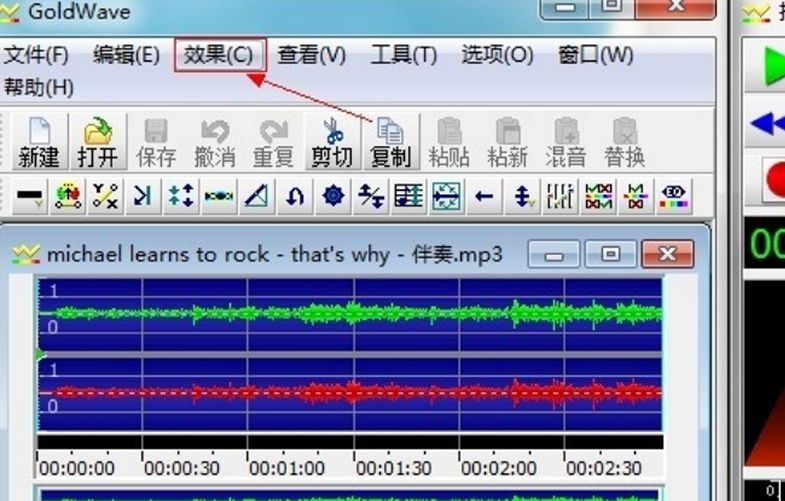Apply the Invert U-turn arrow icon
The height and width of the screenshot is (501, 785).
(x=295, y=196)
